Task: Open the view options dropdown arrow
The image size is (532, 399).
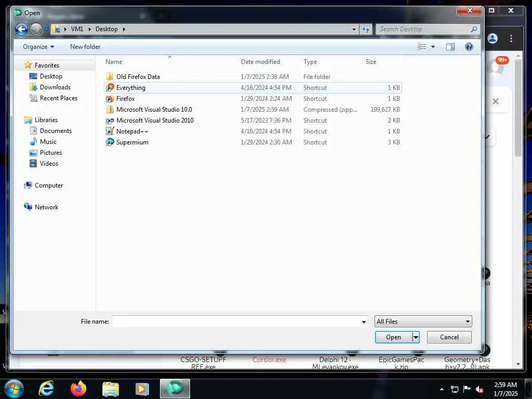Action: coord(433,47)
